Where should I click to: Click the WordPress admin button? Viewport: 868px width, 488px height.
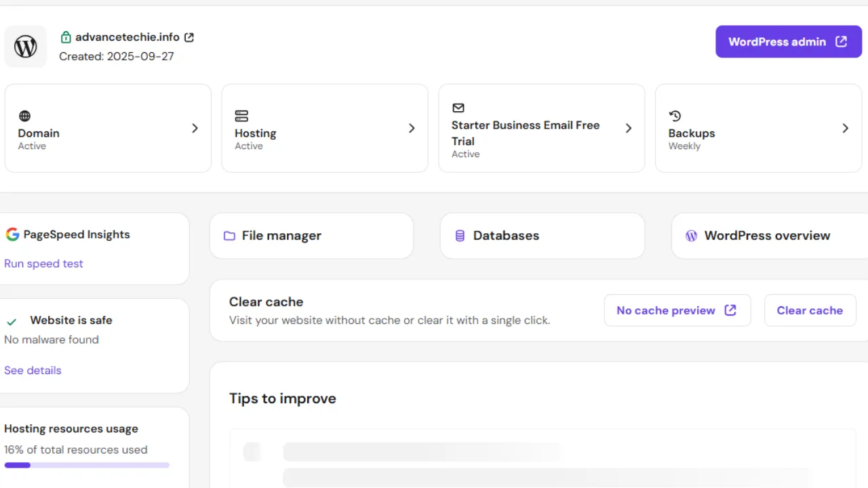click(788, 42)
